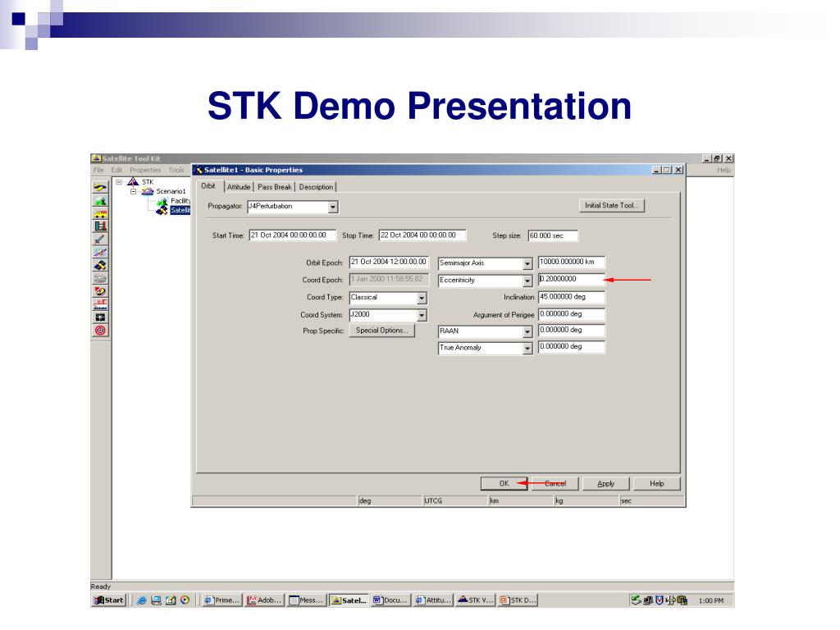840x630 pixels.
Task: Switch to the STK V... taskbar window
Action: click(x=475, y=600)
